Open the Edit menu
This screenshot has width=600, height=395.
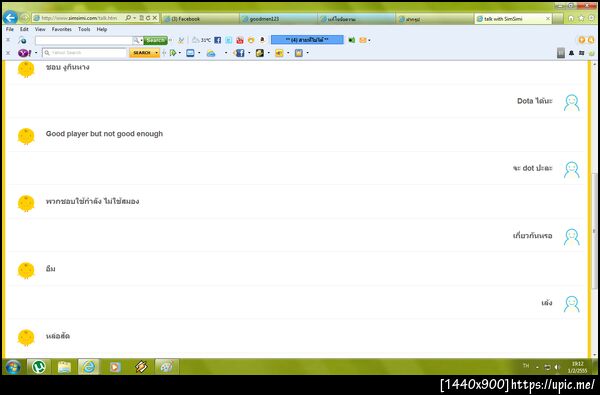click(24, 29)
